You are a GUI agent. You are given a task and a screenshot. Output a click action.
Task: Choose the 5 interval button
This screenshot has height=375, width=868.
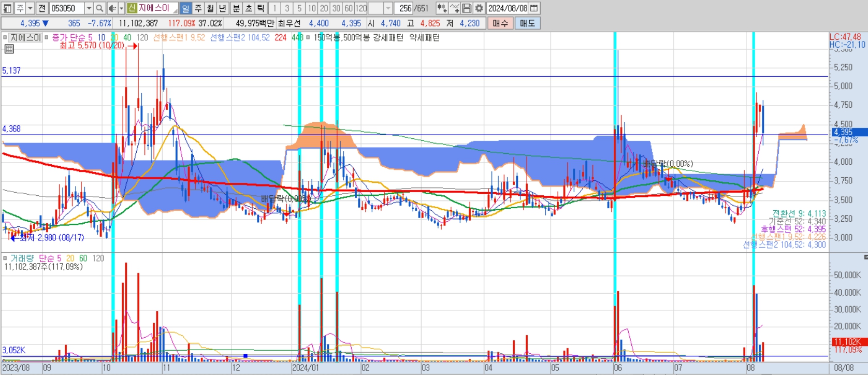(x=299, y=8)
